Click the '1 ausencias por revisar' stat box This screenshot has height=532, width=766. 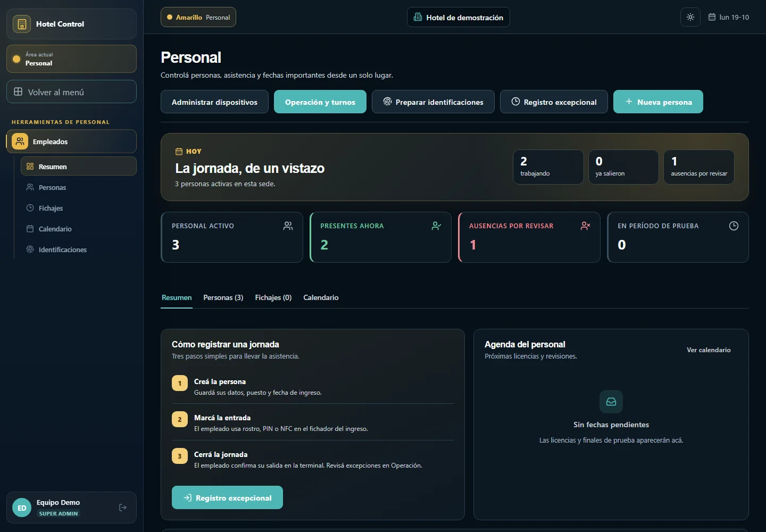699,167
